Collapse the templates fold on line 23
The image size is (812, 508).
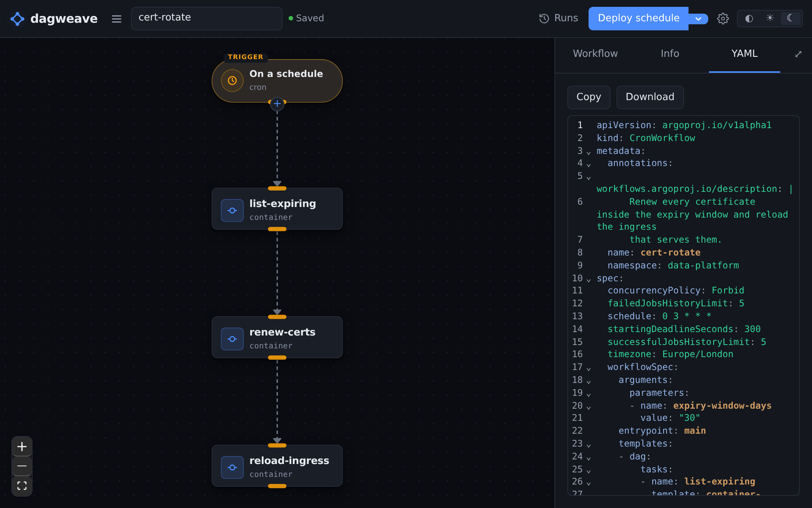[x=589, y=445]
